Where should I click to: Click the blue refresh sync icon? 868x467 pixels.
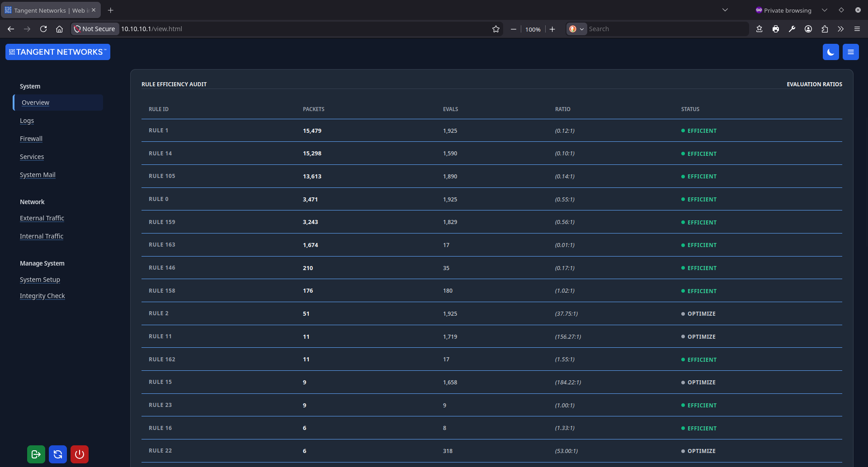(x=58, y=454)
